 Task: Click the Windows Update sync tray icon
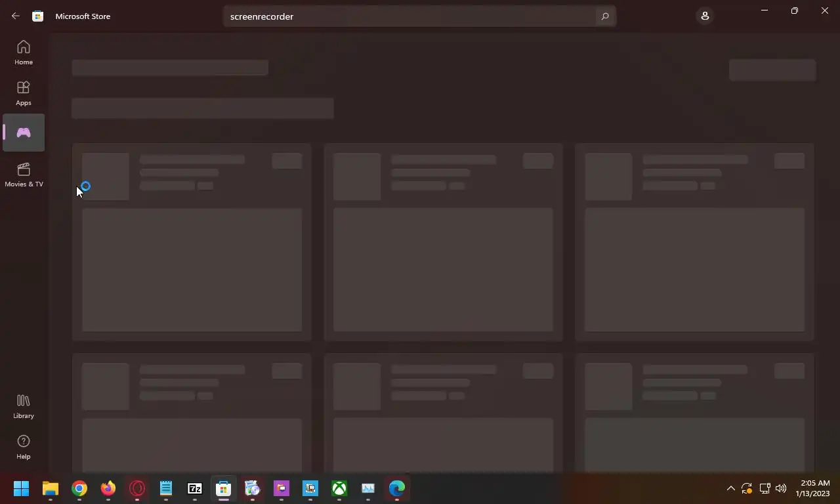(747, 488)
